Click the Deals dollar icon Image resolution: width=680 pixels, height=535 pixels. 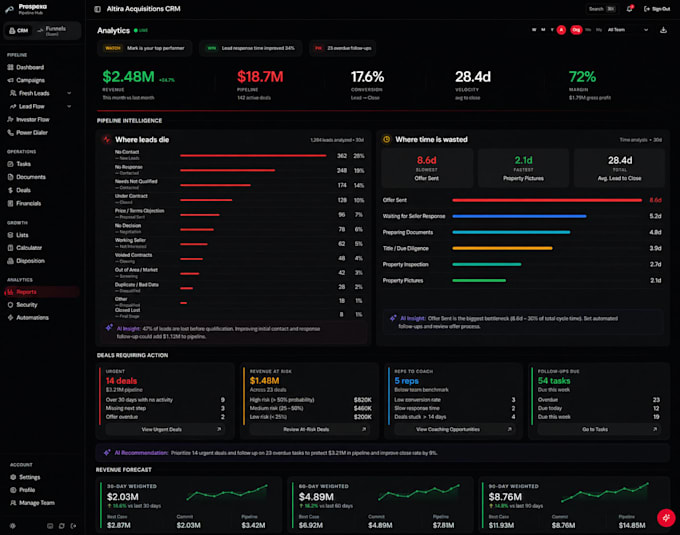tap(10, 190)
